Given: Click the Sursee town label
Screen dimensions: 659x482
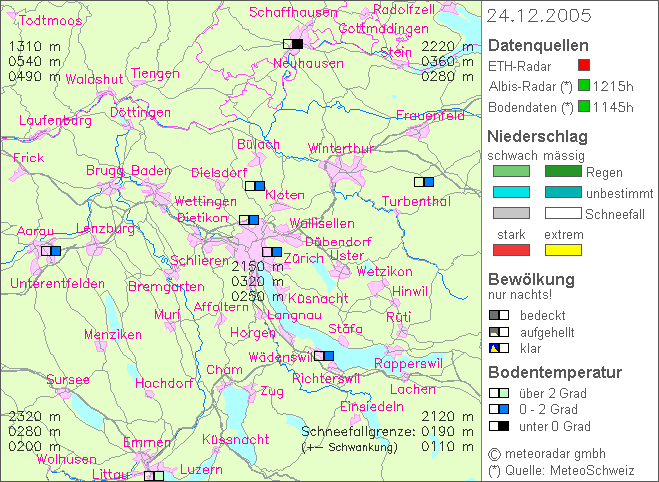Looking at the screenshot, I should pyautogui.click(x=68, y=379).
